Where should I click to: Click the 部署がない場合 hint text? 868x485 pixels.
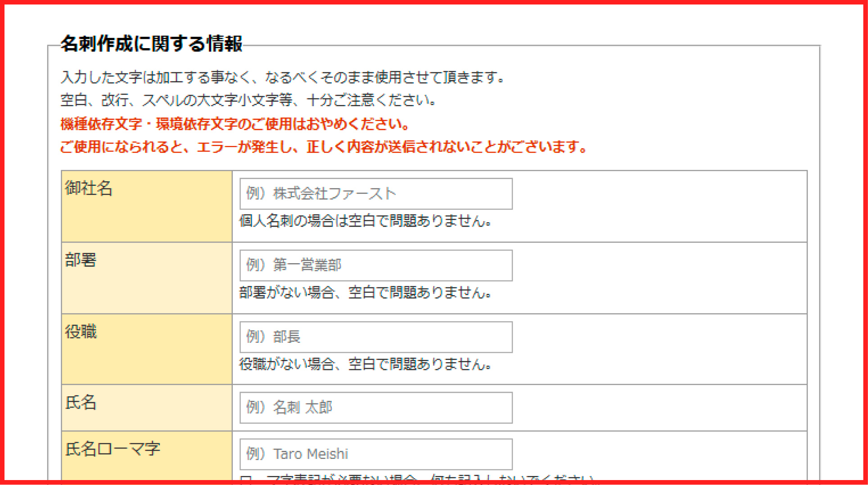[365, 293]
